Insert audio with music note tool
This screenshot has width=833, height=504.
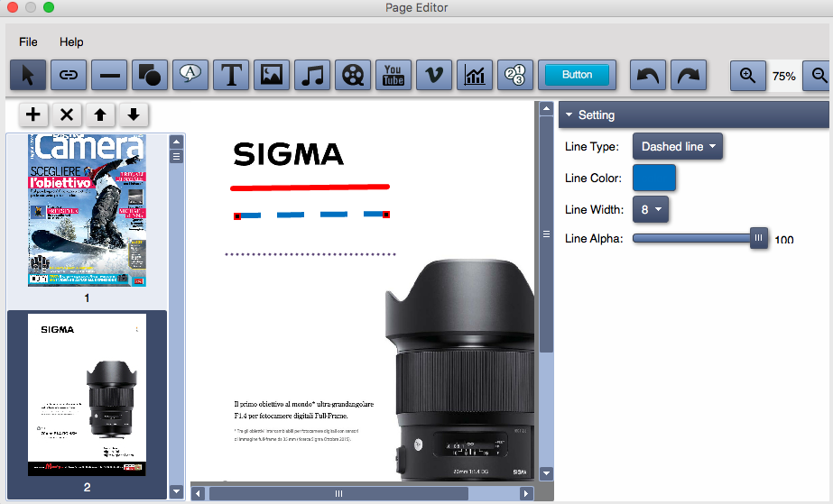tap(312, 75)
